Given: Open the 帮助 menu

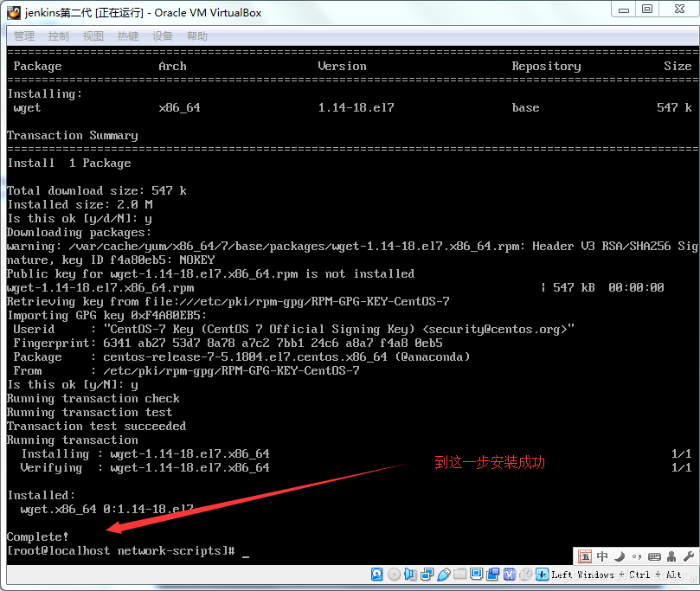Looking at the screenshot, I should tap(197, 36).
